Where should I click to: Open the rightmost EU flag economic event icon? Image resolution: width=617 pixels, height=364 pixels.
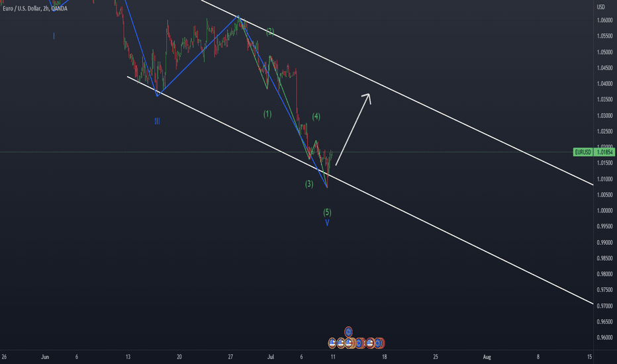379,343
